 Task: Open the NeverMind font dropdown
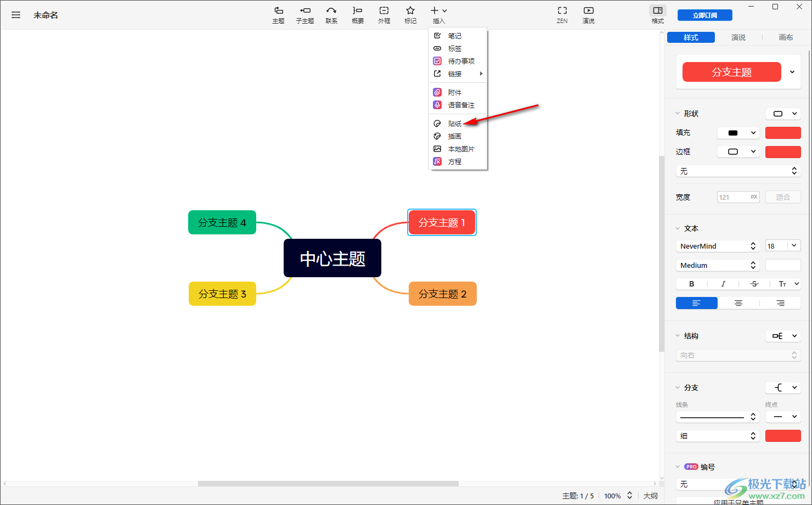click(718, 246)
